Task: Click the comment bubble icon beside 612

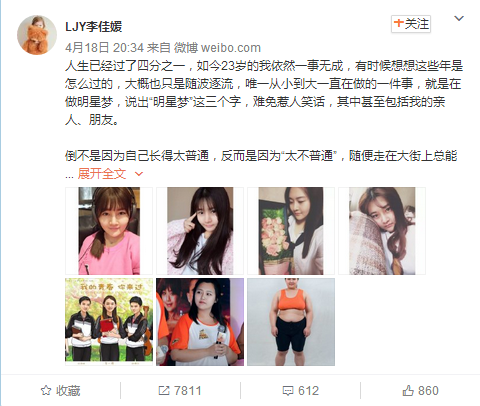Action: pos(288,391)
